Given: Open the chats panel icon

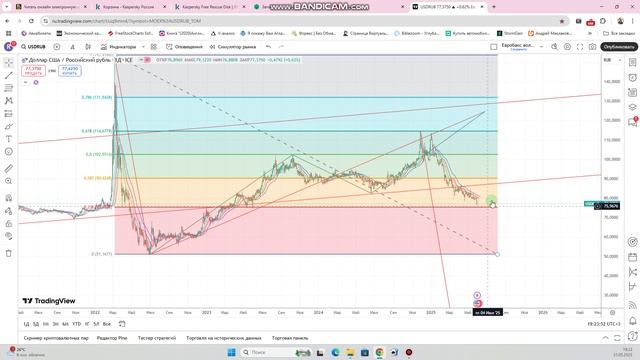Looking at the screenshot, I should click(633, 122).
